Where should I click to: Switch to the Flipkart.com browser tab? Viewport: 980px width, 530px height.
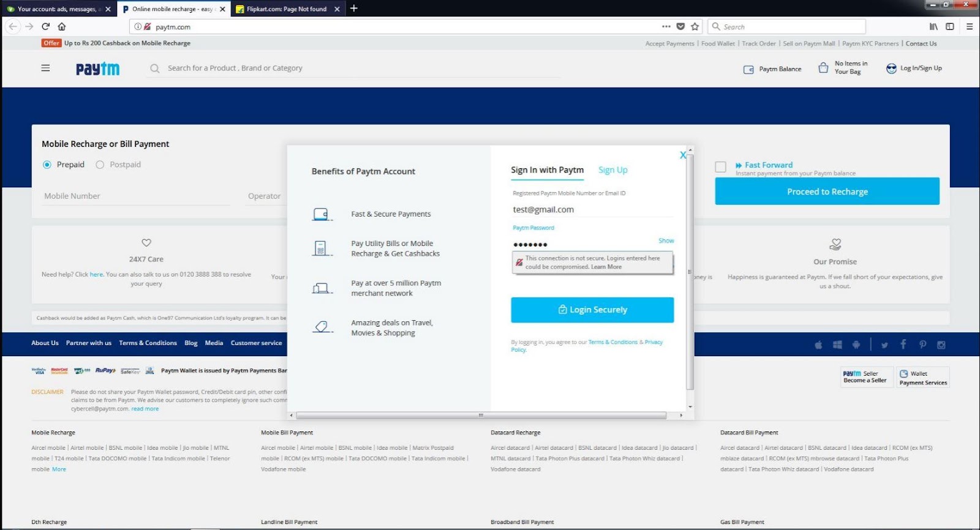pyautogui.click(x=287, y=9)
